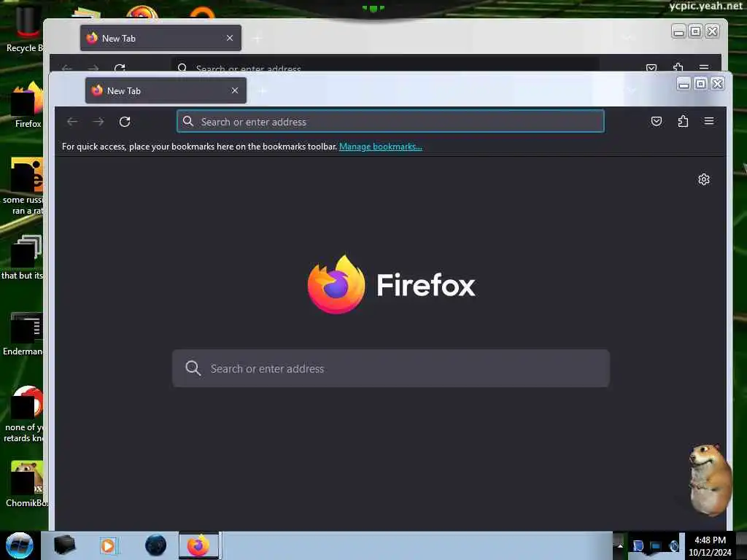Open media player taskbar icon
Viewport: 747px width, 560px height.
point(108,545)
